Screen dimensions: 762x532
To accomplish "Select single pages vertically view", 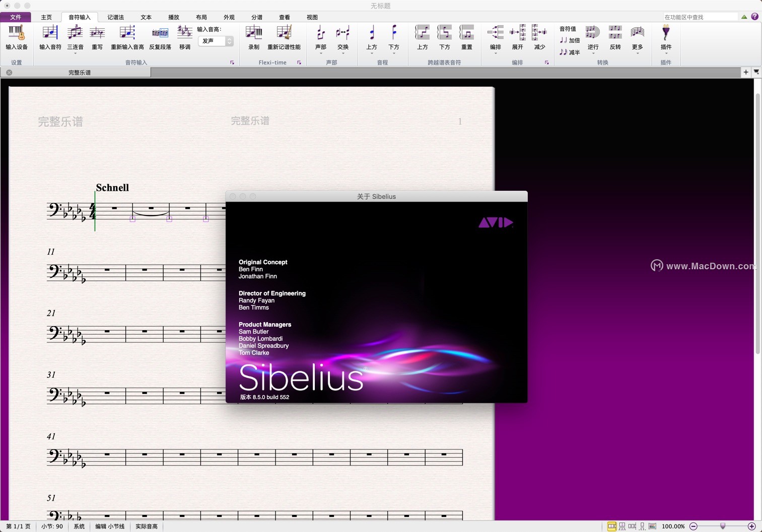I will click(642, 526).
